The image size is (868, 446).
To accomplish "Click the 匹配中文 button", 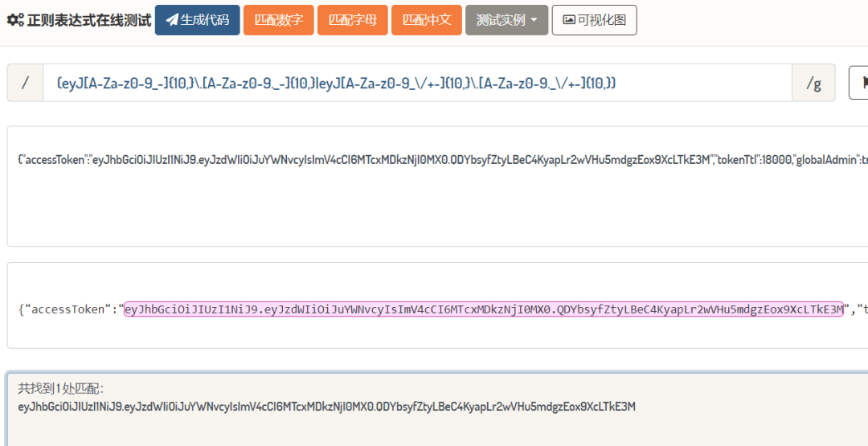I will tap(427, 20).
